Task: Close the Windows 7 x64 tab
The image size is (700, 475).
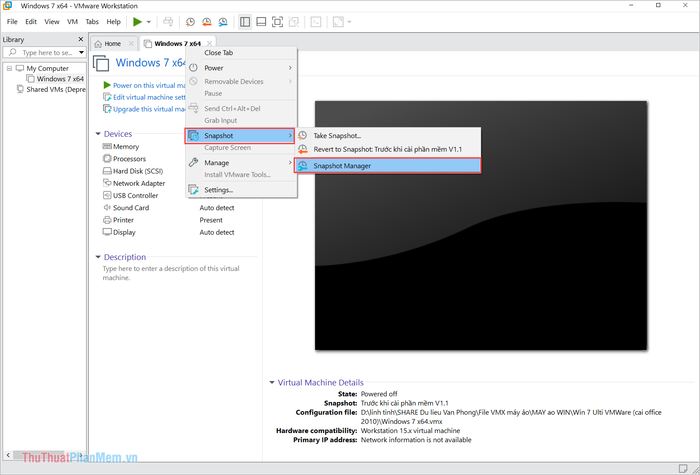Action: [209, 43]
